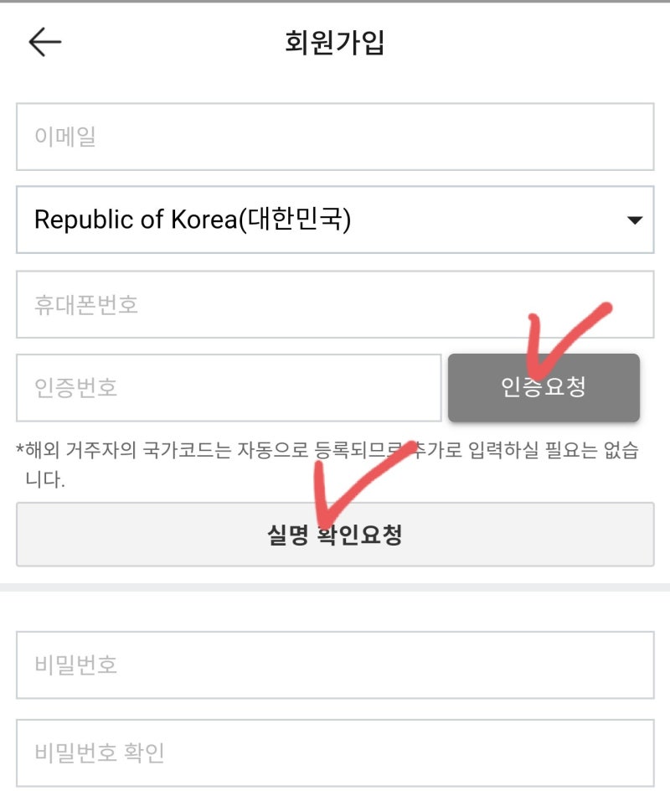Tap the 실명 확인요청 button

tap(335, 534)
